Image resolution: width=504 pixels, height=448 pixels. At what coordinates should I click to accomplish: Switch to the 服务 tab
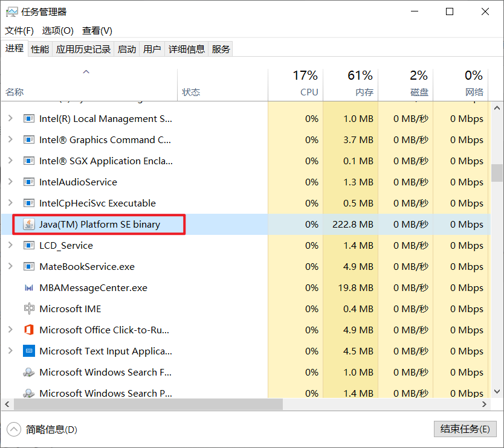(221, 49)
